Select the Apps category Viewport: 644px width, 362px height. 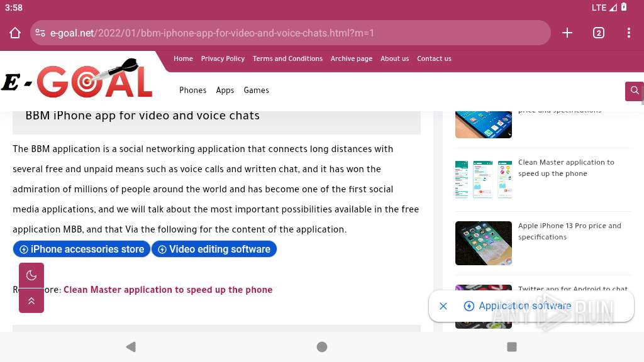225,90
